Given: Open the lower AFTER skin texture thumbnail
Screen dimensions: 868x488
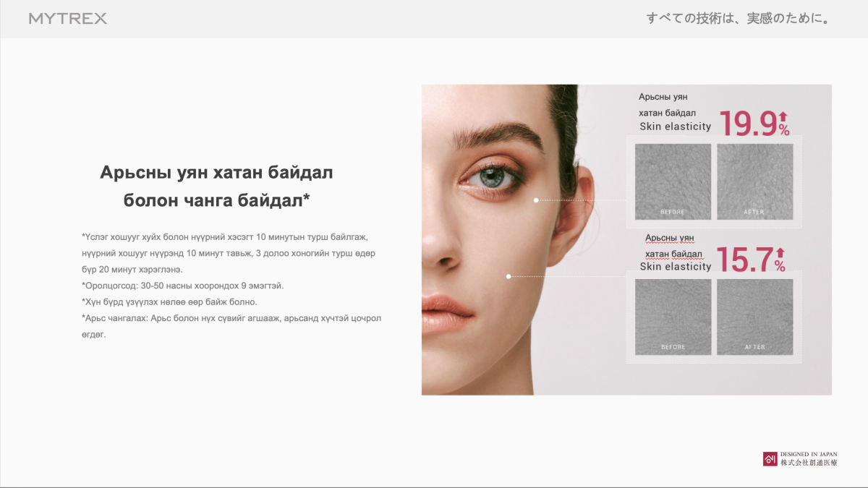Looking at the screenshot, I should click(x=754, y=317).
